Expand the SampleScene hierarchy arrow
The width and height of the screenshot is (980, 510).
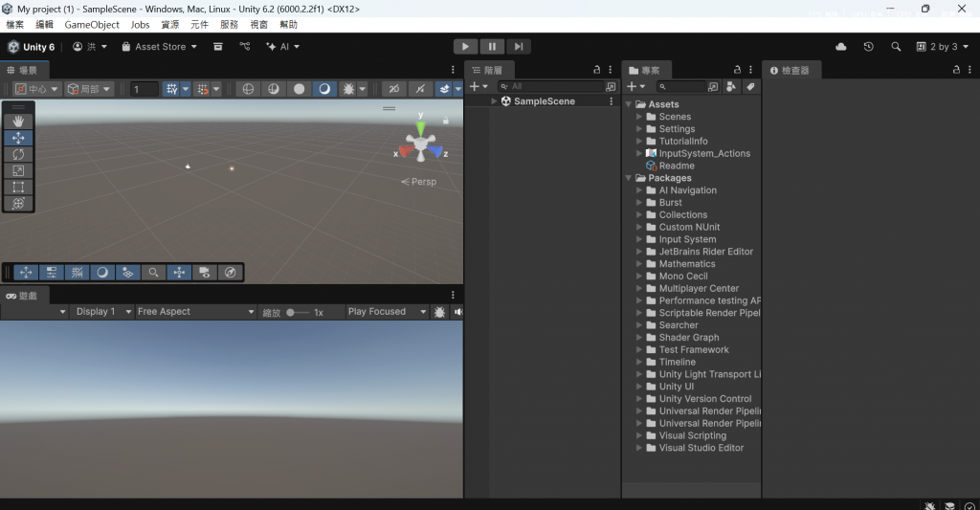pos(494,101)
